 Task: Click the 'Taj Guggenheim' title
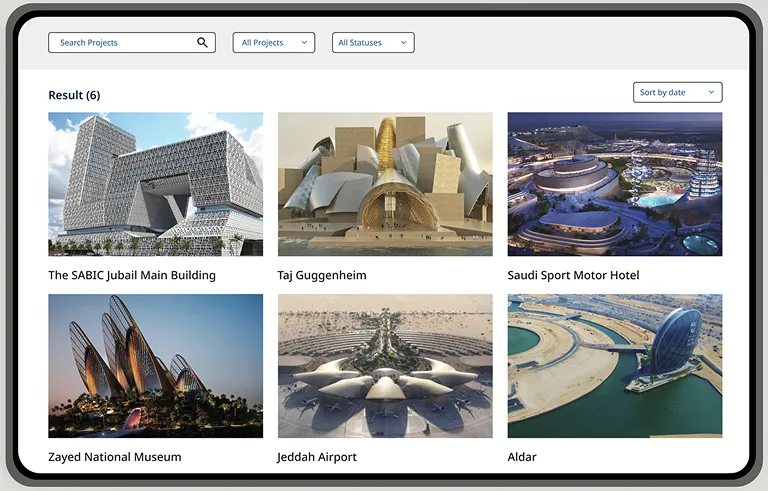[322, 275]
